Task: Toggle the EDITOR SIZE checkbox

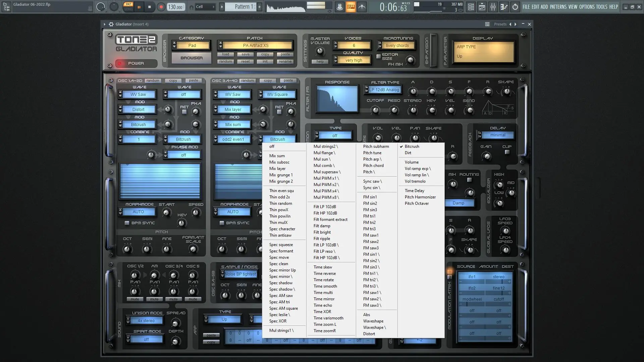Action: pyautogui.click(x=378, y=56)
